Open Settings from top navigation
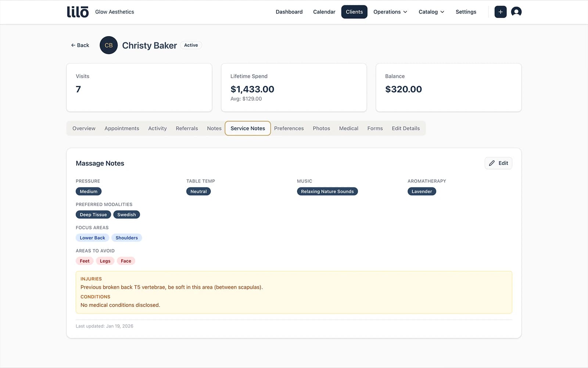This screenshot has height=368, width=588. (466, 12)
